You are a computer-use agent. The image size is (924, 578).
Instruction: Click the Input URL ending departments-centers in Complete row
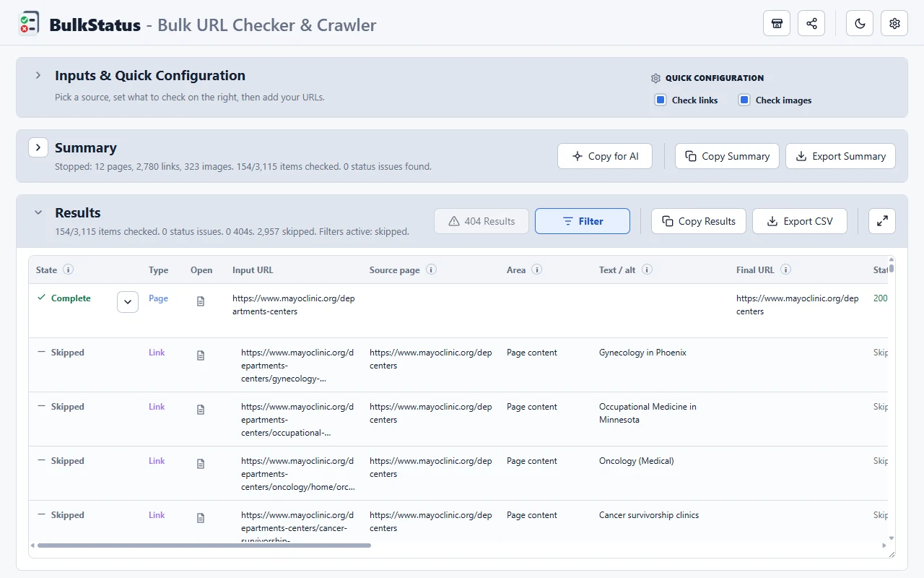tap(294, 305)
